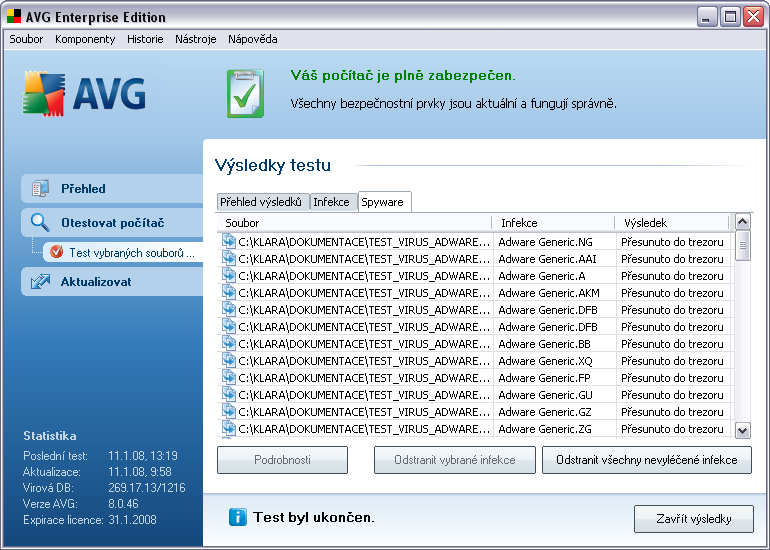Select Test vybraných souborů item
Viewport: 770px width, 550px height.
pyautogui.click(x=123, y=252)
